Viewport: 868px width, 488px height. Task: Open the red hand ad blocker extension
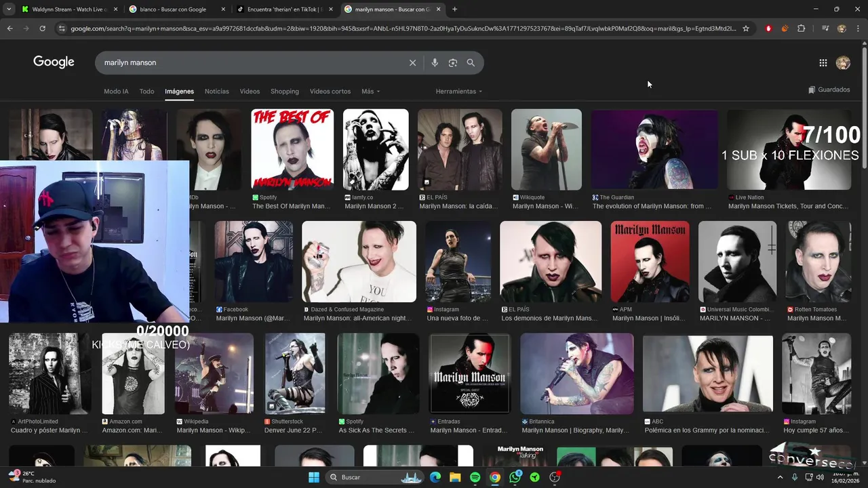(768, 28)
